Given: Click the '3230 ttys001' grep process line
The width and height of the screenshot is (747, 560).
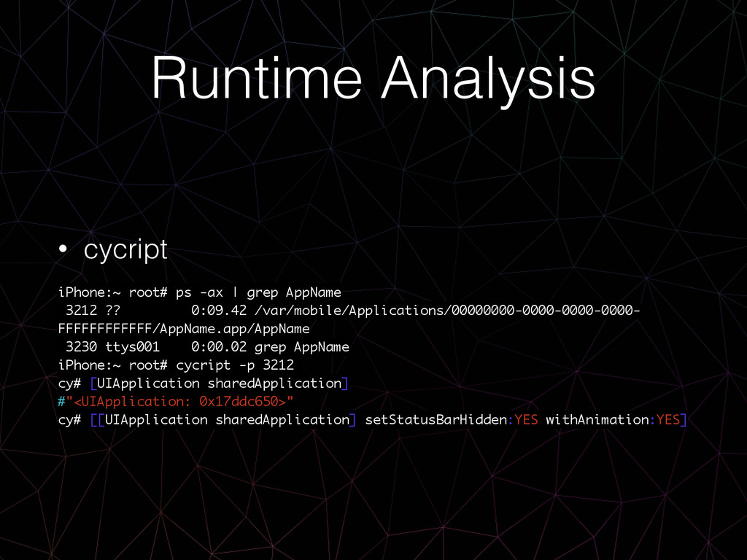Looking at the screenshot, I should coord(207,346).
